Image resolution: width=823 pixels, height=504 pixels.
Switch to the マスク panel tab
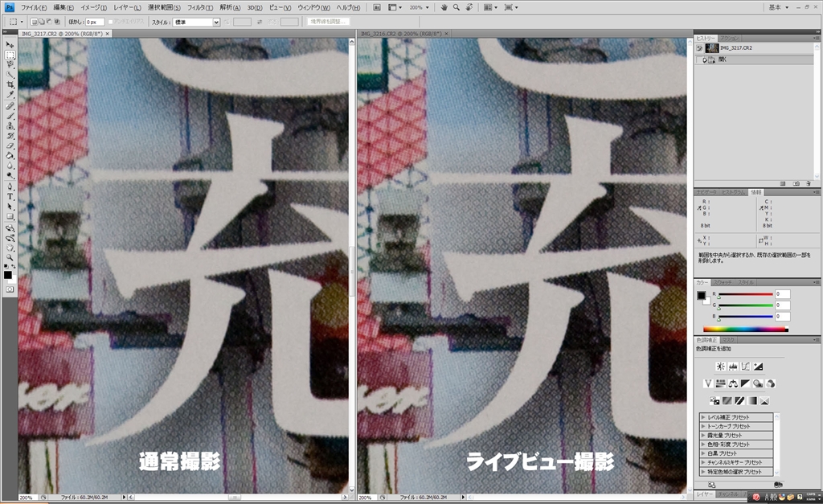pyautogui.click(x=728, y=340)
